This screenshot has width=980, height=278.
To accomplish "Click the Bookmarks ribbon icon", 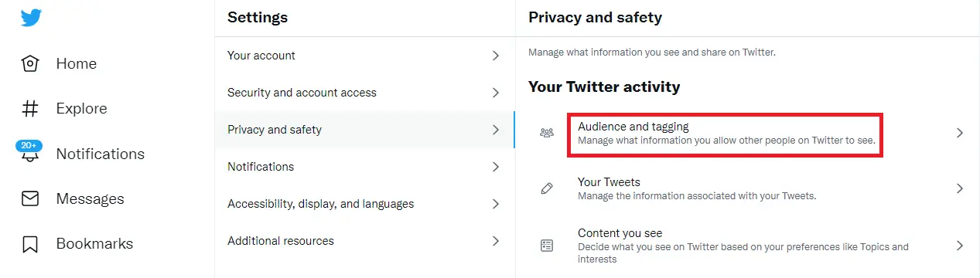I will (x=30, y=244).
